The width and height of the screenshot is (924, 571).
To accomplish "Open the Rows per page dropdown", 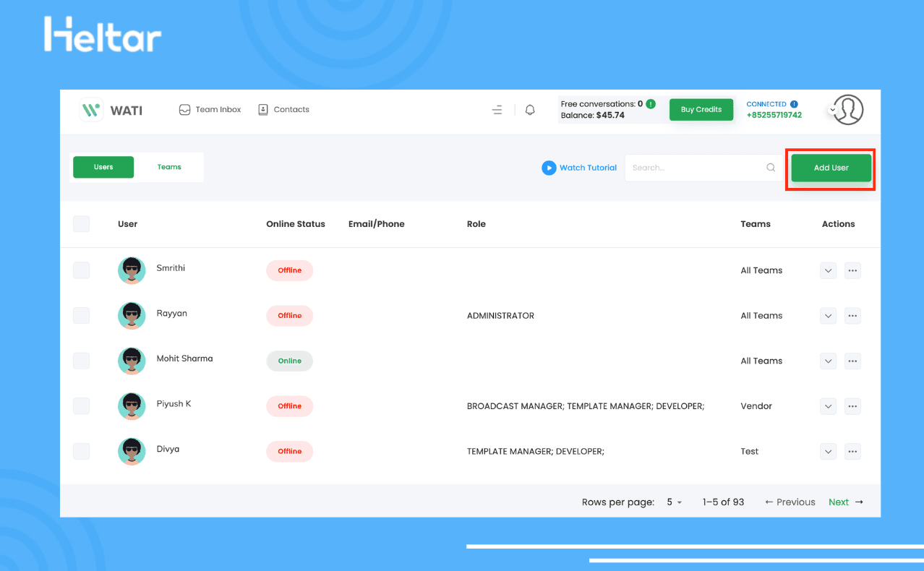I will [x=674, y=502].
